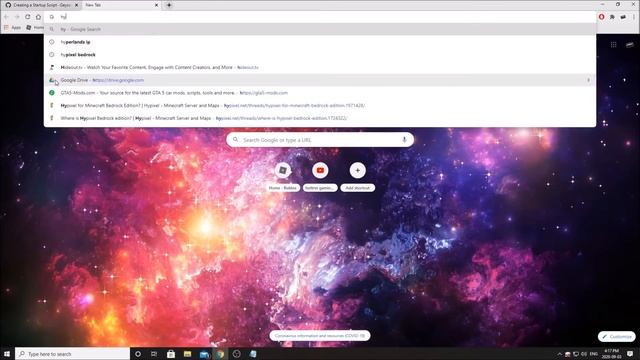The height and width of the screenshot is (360, 640).
Task: Go back with the back arrow
Action: (x=6, y=17)
